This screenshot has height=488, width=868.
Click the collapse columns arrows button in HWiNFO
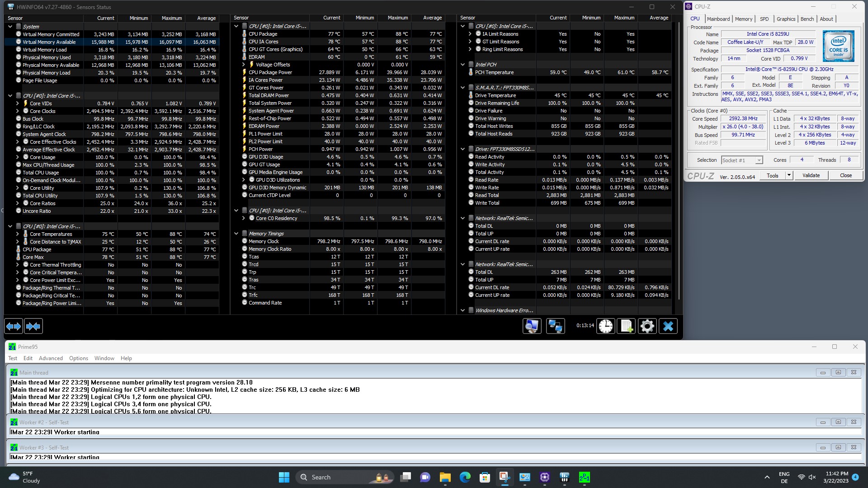(x=33, y=326)
